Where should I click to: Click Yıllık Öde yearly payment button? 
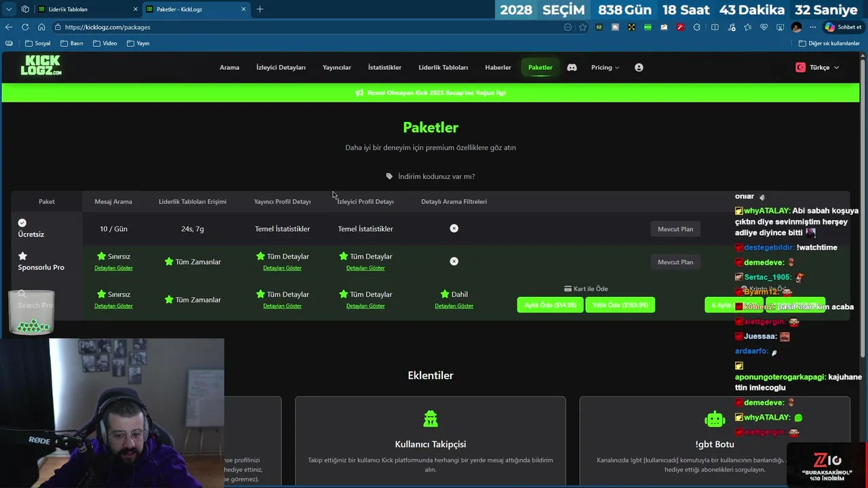point(620,305)
